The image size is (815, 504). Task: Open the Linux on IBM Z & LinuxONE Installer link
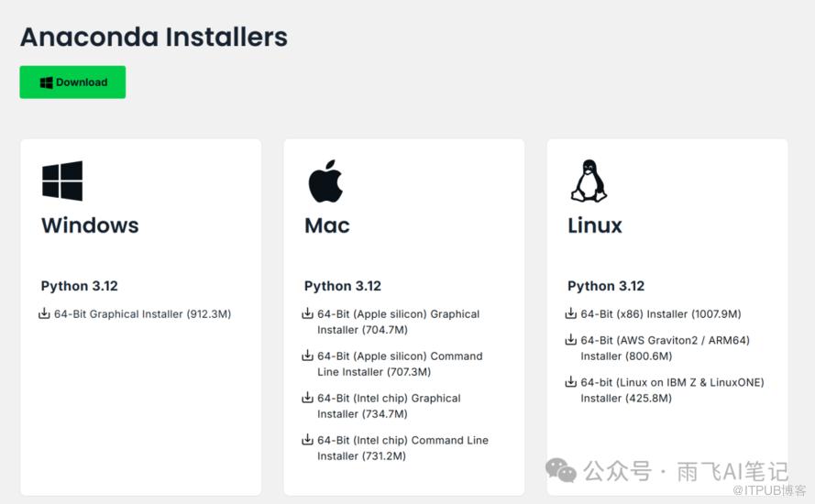(672, 390)
